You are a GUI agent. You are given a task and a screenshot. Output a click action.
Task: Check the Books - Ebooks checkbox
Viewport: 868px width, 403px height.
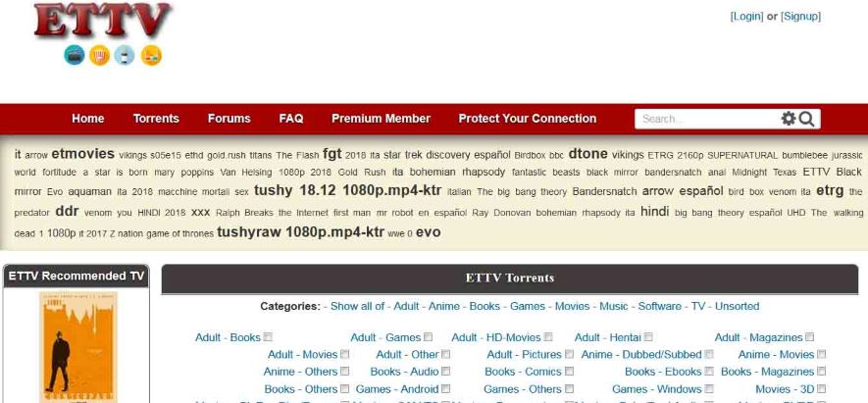tap(709, 372)
